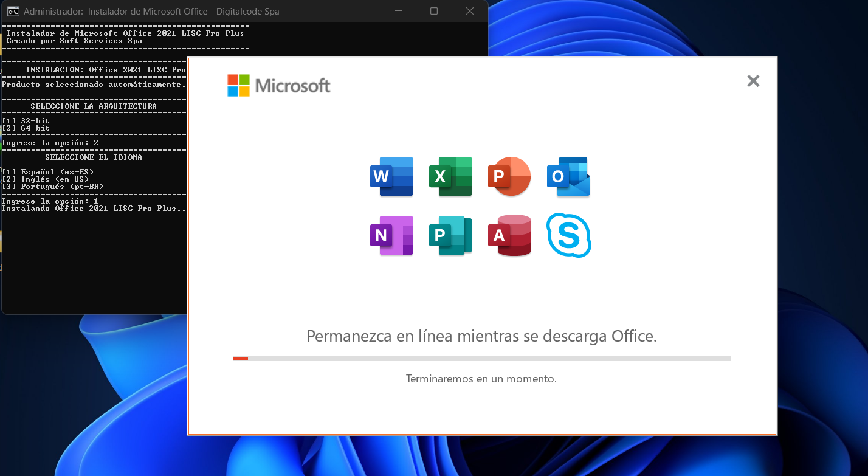The image size is (868, 476).
Task: Click "Ingrese la opción: 2" console line
Action: (x=50, y=143)
